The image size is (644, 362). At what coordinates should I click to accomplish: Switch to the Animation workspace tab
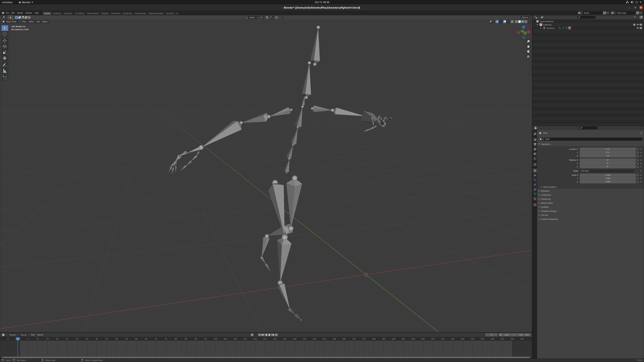coord(116,13)
